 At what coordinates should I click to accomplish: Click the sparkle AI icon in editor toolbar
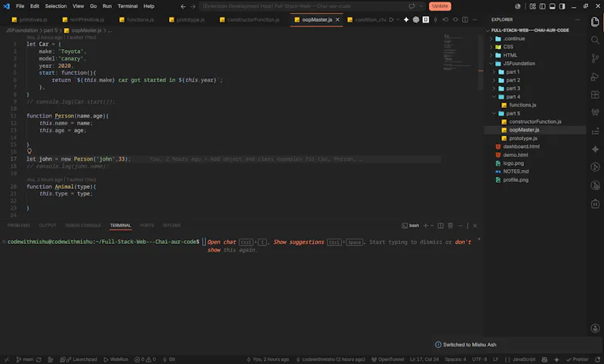pyautogui.click(x=406, y=20)
